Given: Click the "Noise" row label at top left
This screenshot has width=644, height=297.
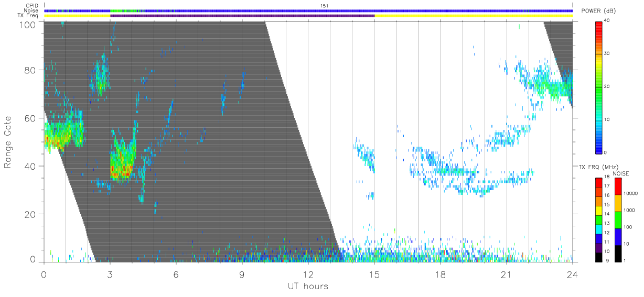Looking at the screenshot, I should click(x=31, y=10).
